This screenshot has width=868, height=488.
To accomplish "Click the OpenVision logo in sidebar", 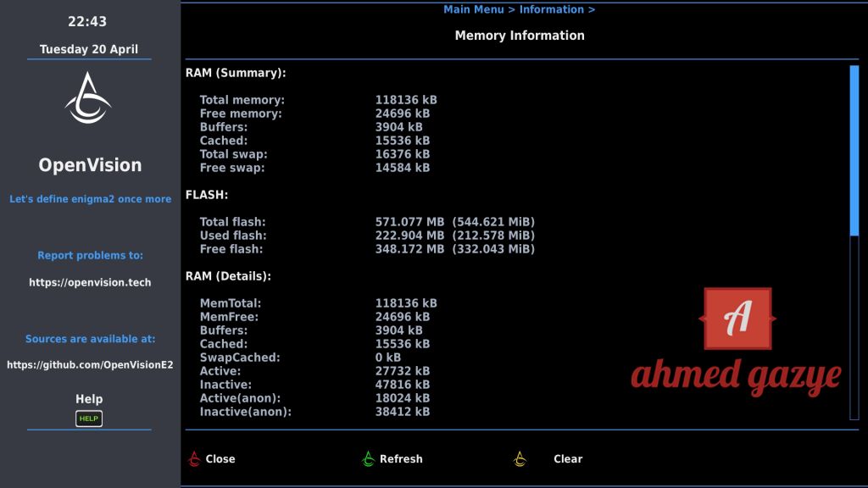I will pyautogui.click(x=88, y=98).
